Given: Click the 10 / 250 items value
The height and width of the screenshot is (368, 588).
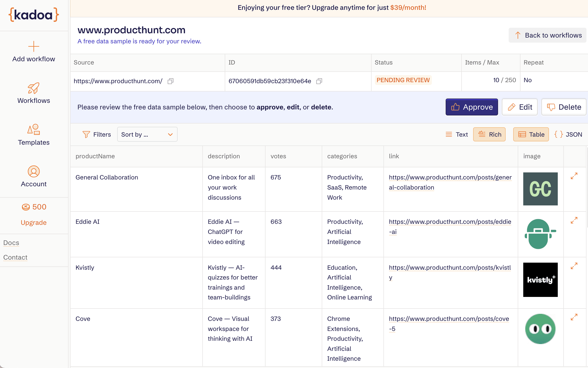Looking at the screenshot, I should pos(504,80).
